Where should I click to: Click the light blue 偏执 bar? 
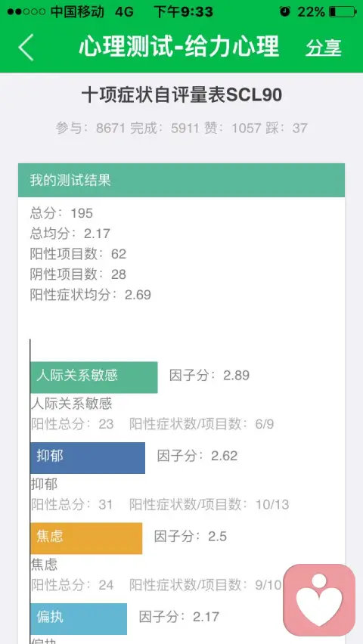point(79,618)
